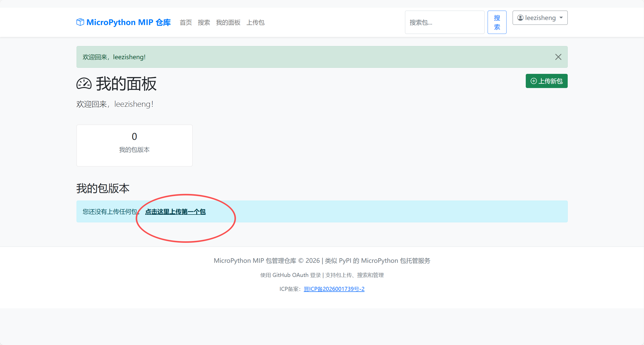Open the 搜索 navigation item
644x345 pixels.
pos(204,23)
